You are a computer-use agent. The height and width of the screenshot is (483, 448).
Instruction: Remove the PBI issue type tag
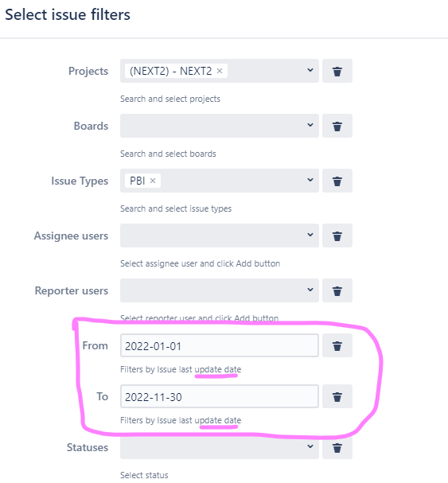tap(153, 181)
